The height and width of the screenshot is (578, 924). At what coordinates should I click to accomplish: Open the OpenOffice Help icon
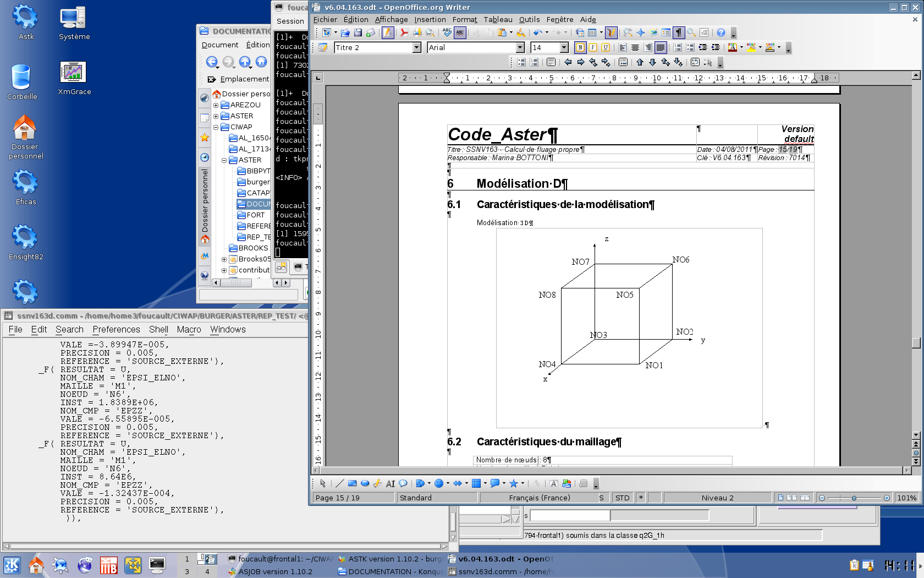click(x=721, y=33)
